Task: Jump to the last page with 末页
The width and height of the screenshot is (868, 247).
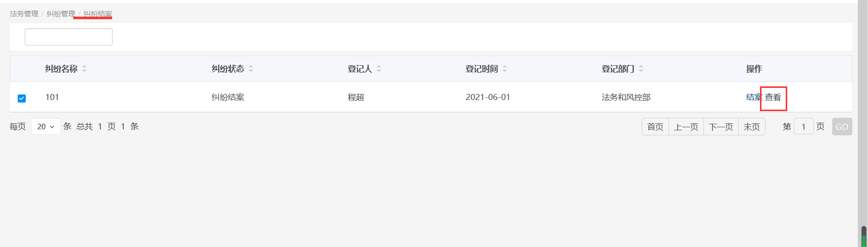Action: tap(751, 127)
